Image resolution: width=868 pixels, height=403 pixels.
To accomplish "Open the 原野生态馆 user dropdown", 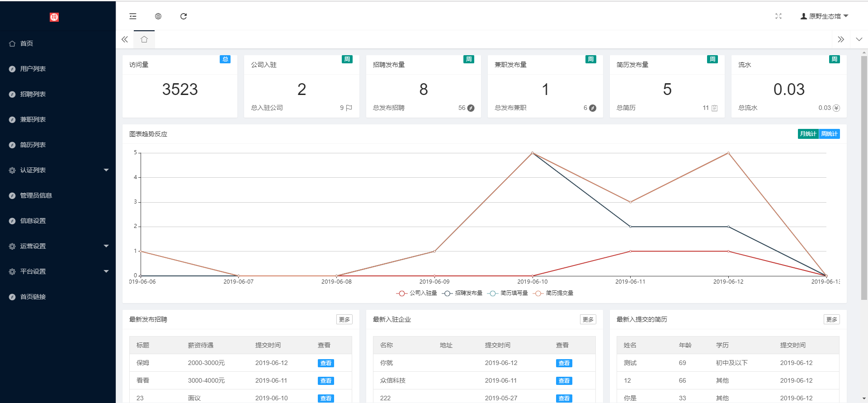I will [824, 16].
